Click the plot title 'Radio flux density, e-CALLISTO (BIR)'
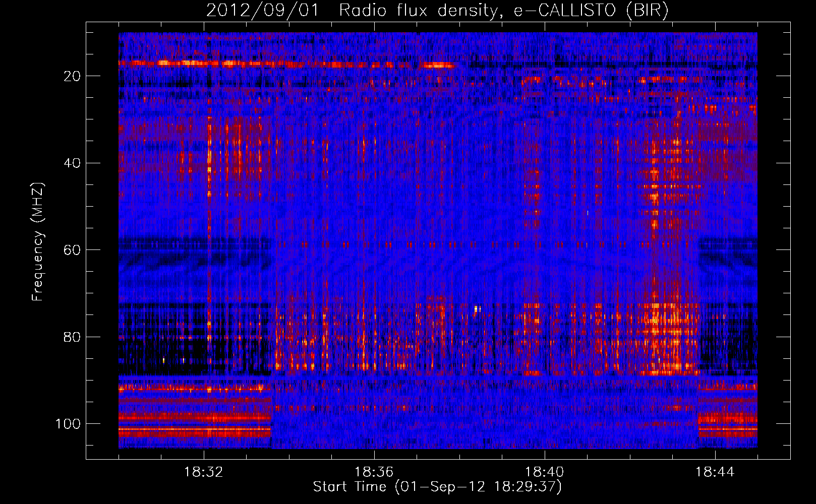This screenshot has height=504, width=816. pos(504,11)
